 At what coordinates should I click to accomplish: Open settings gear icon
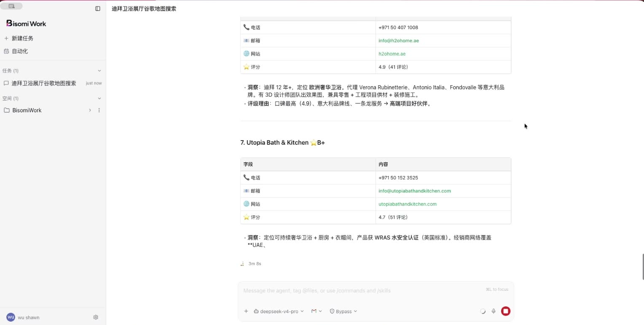pos(96,317)
